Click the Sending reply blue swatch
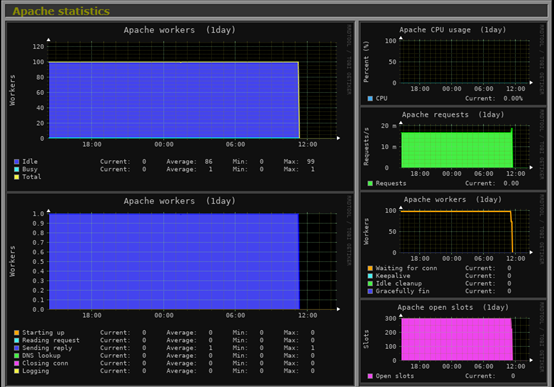This screenshot has height=387, width=557. (x=17, y=348)
